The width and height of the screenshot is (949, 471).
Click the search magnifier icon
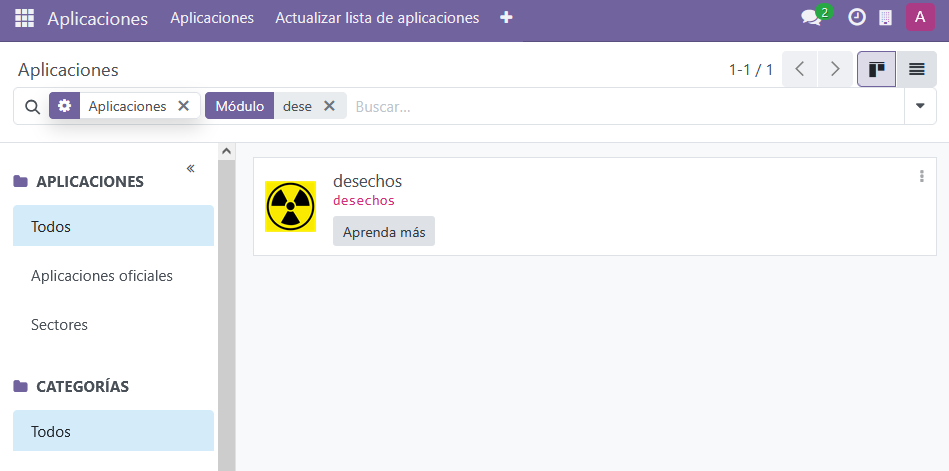(32, 107)
